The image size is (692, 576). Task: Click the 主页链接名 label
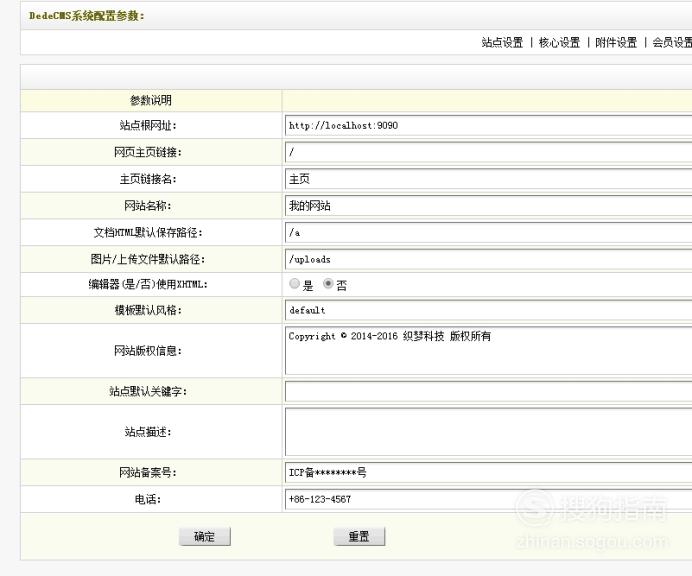coord(148,179)
